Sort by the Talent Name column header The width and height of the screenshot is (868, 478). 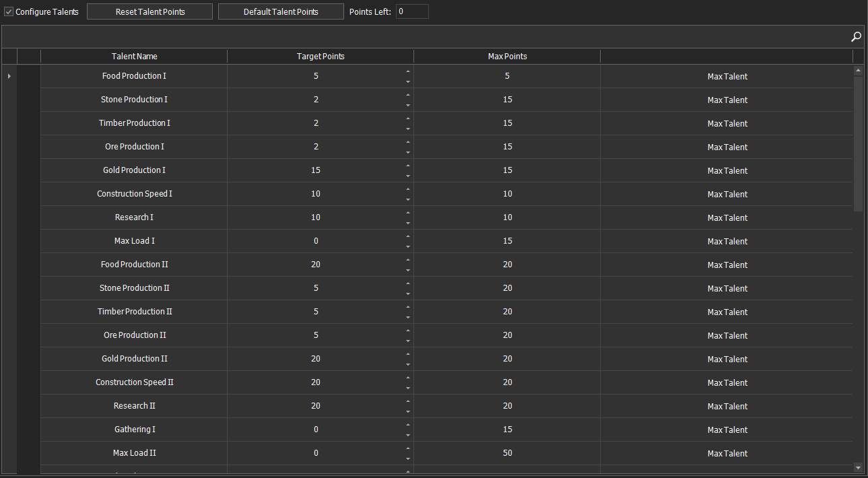pyautogui.click(x=134, y=56)
